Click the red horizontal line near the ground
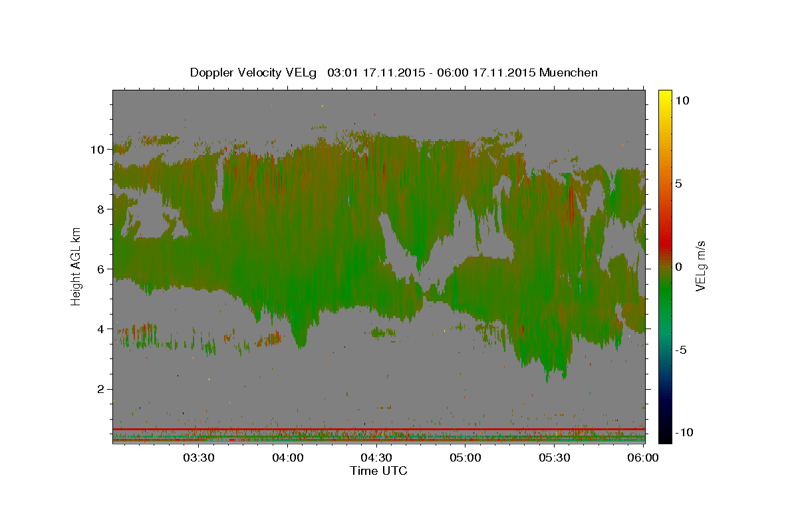Screen dimensions: 798x532 [x=379, y=429]
